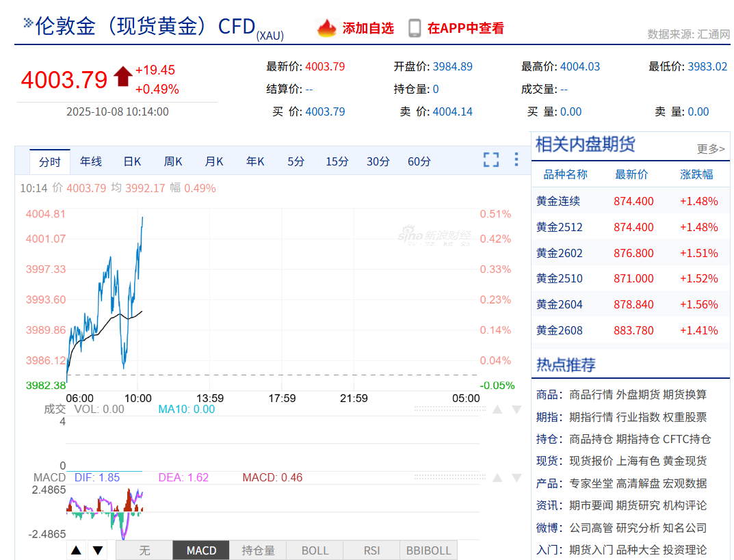
Task: Click the flame icon beside 添加自选
Action: click(x=327, y=28)
